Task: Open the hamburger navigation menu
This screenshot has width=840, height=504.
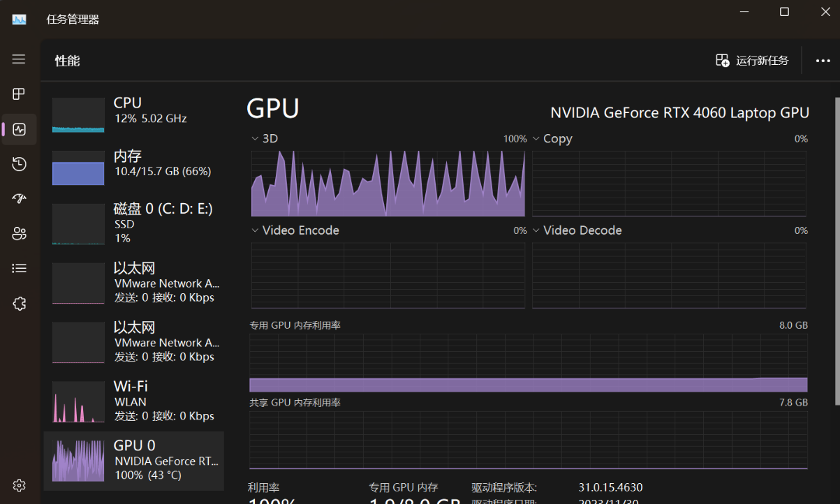Action: (19, 59)
